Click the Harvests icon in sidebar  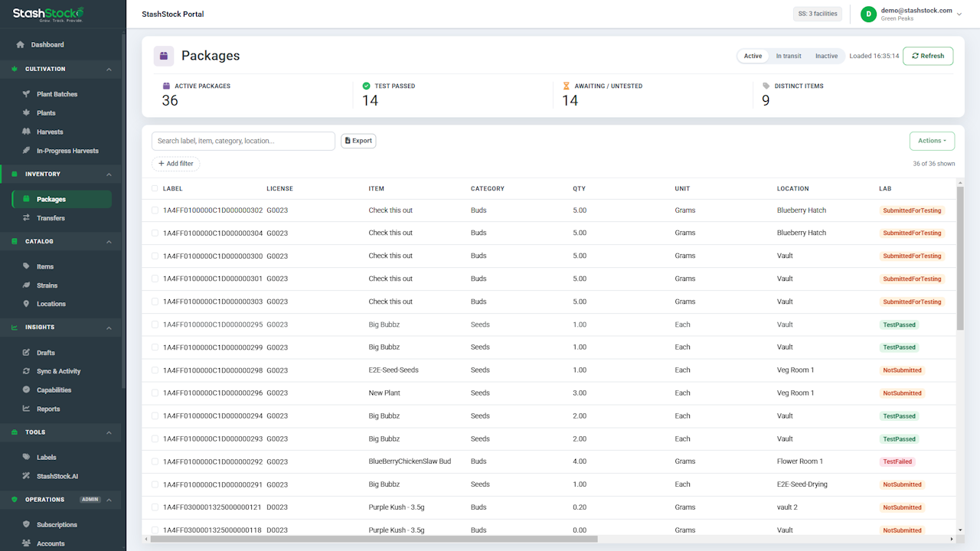coord(27,132)
